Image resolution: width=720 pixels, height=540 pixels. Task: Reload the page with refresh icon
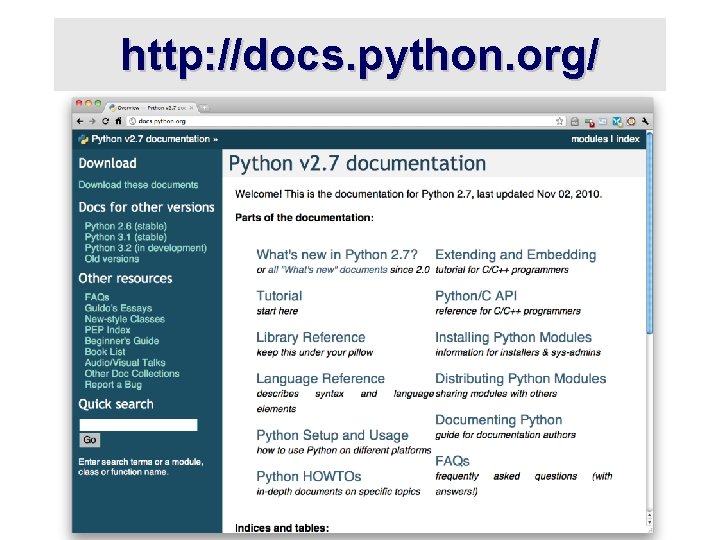pos(105,121)
